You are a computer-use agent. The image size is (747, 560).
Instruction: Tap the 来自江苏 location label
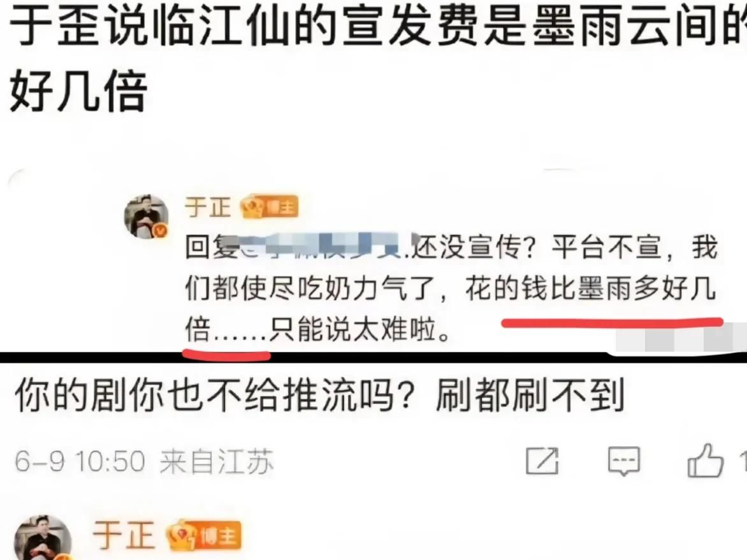tap(217, 461)
